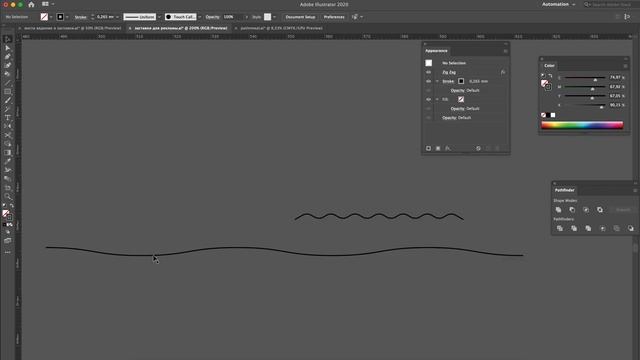Click Document Setup button

[x=300, y=17]
